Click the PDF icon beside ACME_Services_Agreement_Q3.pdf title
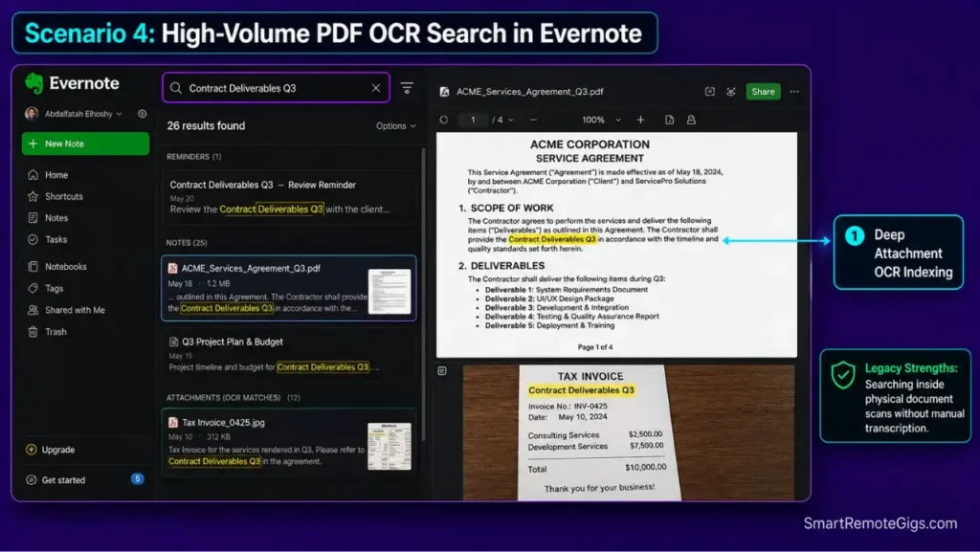This screenshot has height=552, width=980. click(444, 91)
